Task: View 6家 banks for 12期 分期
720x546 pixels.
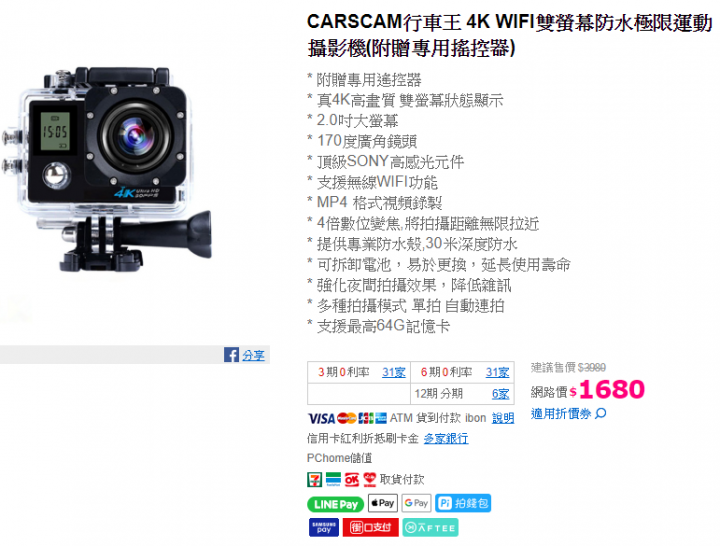Action: (501, 394)
